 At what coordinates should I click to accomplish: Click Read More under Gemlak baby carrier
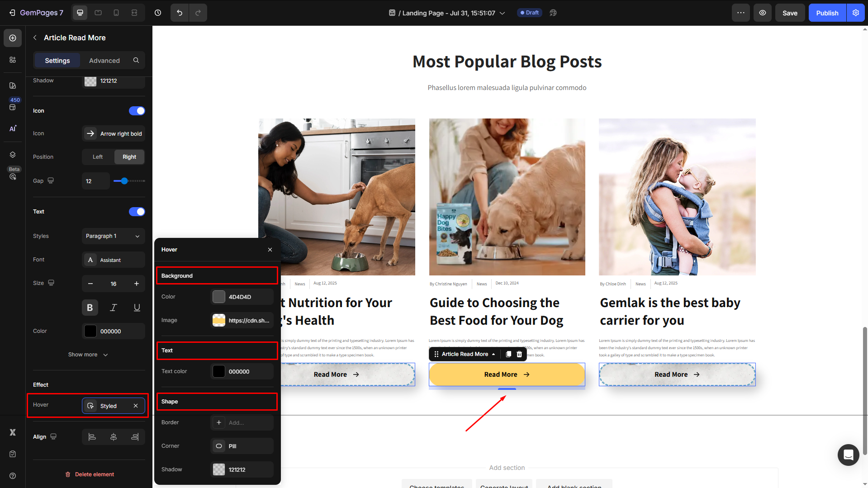point(677,374)
